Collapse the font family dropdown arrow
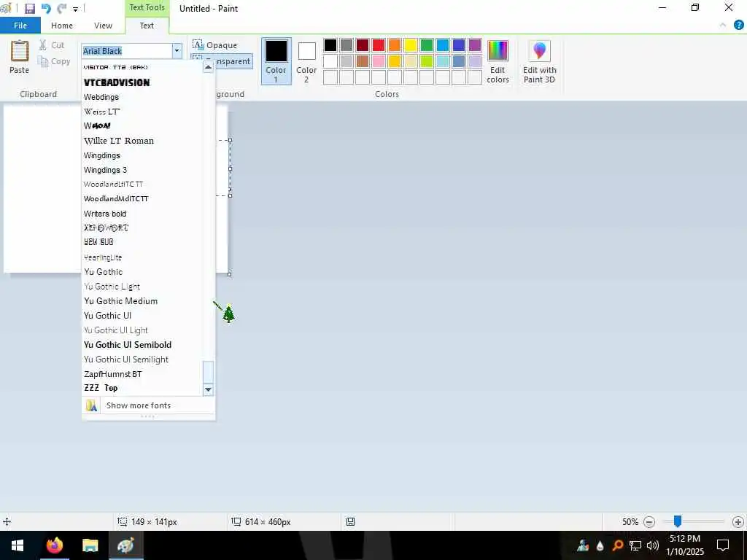 click(177, 51)
